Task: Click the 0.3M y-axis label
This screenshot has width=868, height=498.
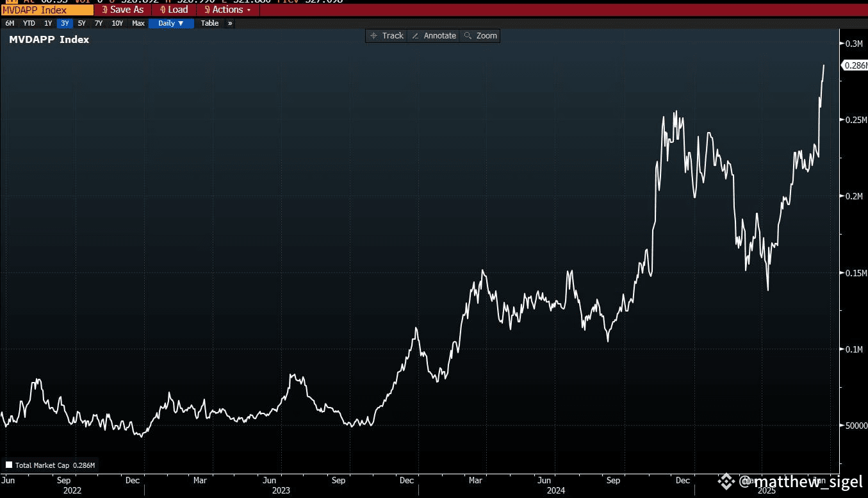Action: click(x=855, y=44)
